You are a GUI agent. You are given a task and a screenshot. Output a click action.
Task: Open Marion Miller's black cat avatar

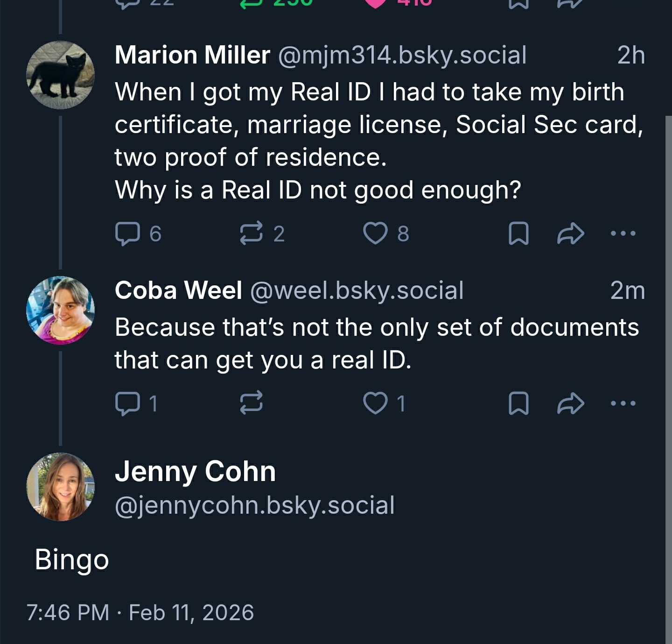(61, 75)
